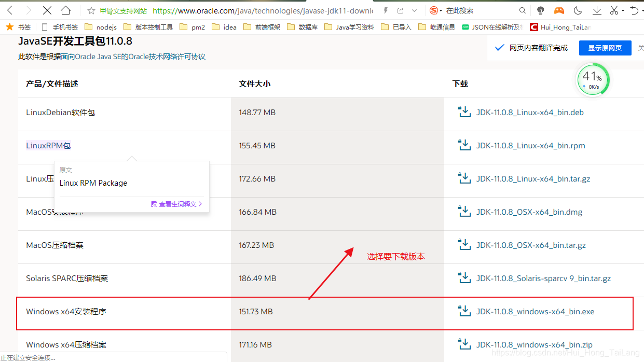Click the download icon beside the .rpm file
Screen dimensions: 644x362
(464, 145)
